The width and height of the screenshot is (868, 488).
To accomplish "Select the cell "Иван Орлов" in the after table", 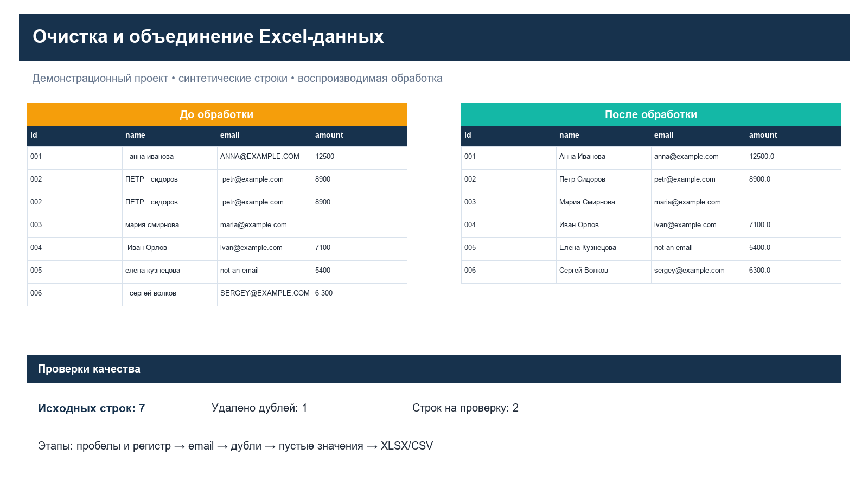I will (604, 226).
